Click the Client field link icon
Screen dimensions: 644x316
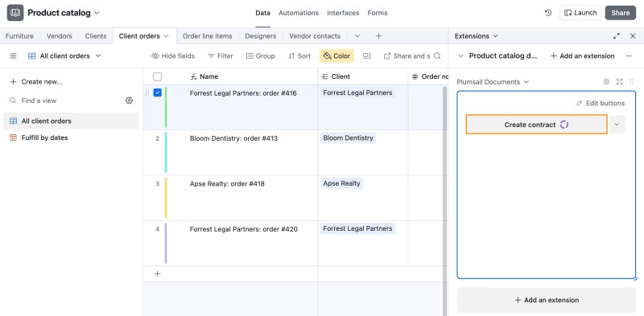[x=324, y=76]
